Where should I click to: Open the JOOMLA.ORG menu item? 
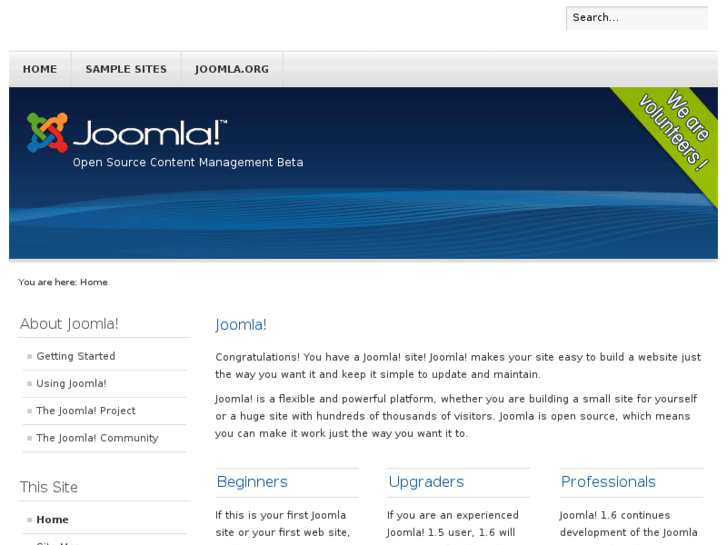[x=232, y=69]
